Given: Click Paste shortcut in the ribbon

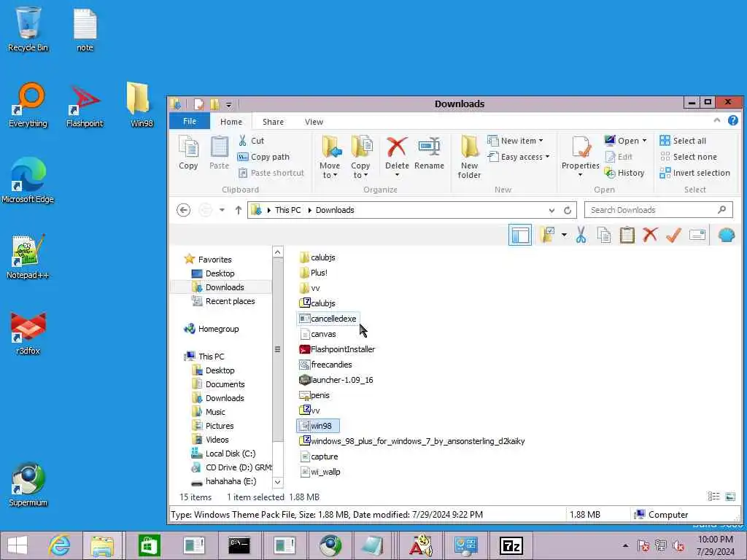Looking at the screenshot, I should click(271, 173).
